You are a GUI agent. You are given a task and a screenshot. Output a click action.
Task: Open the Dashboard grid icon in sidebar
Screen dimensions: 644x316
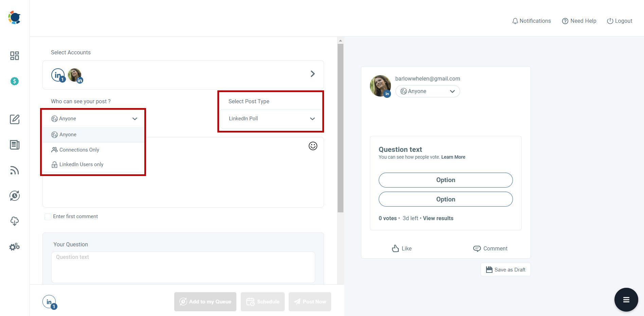14,55
